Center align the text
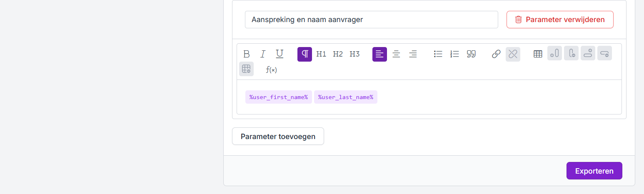644x194 pixels. pos(396,54)
